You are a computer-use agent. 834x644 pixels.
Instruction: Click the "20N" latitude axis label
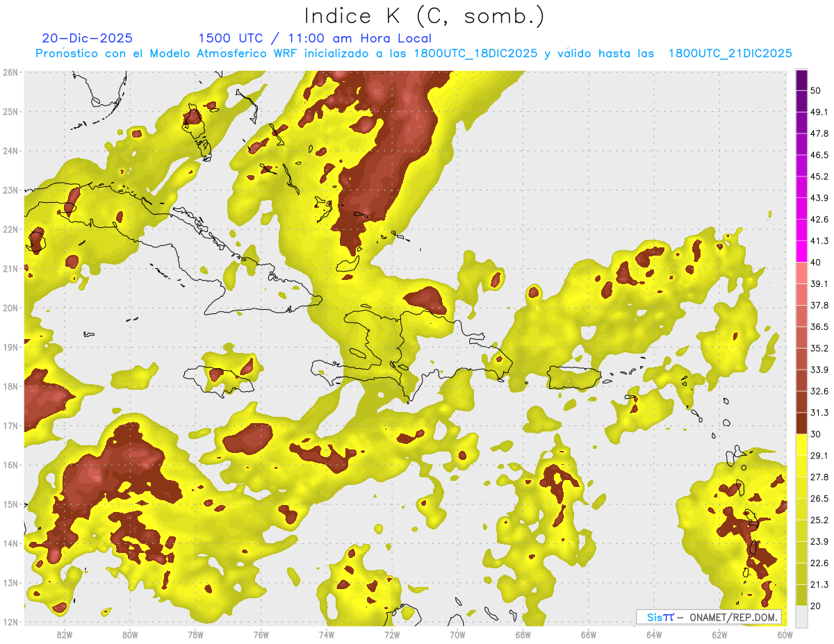point(11,308)
